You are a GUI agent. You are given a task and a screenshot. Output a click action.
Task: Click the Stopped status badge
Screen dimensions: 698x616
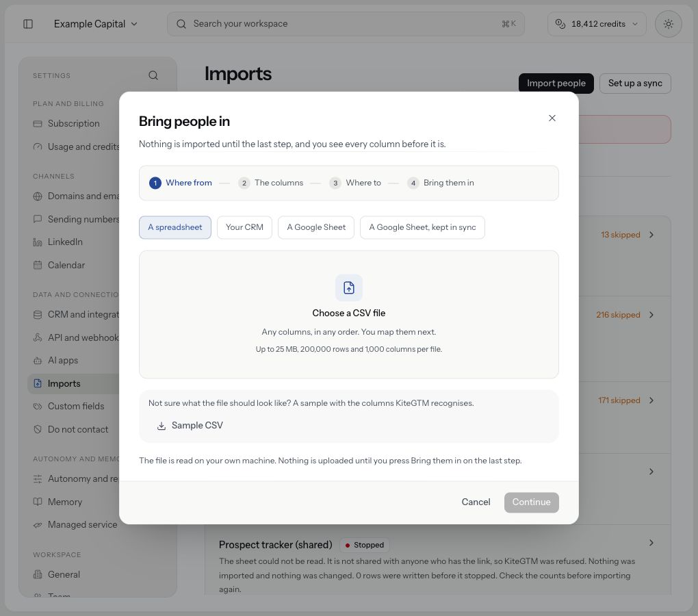click(x=365, y=546)
